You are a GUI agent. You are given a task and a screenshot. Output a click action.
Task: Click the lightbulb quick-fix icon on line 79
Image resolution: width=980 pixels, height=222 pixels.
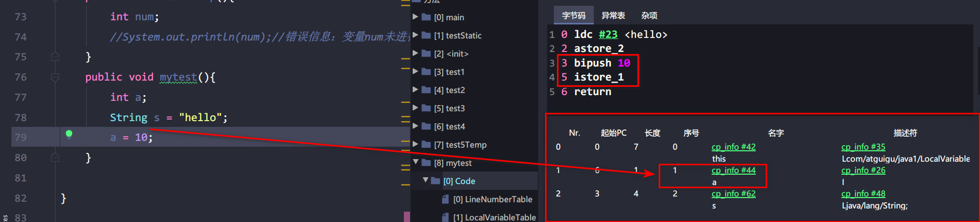coord(69,135)
